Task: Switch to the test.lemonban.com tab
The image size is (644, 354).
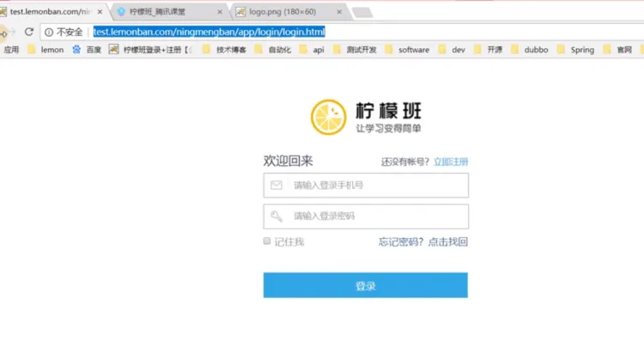Action: coord(50,12)
